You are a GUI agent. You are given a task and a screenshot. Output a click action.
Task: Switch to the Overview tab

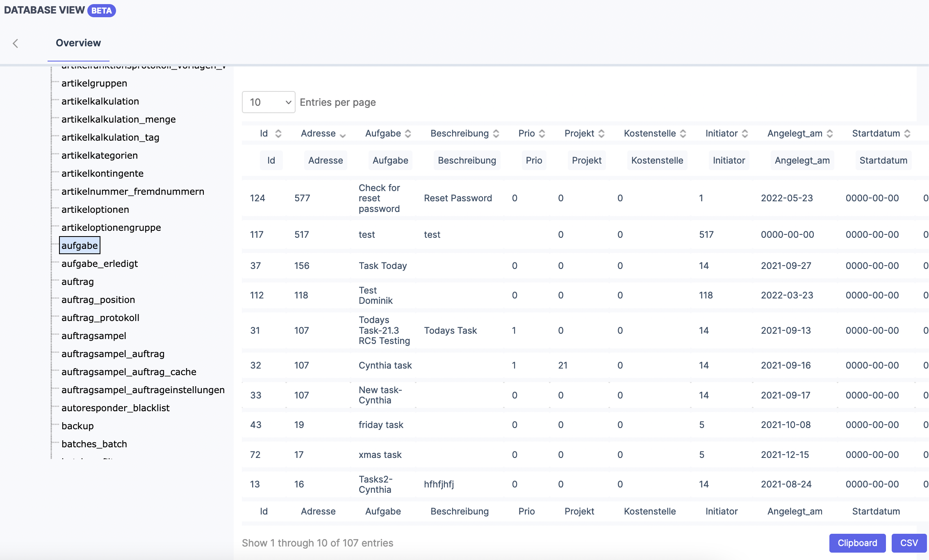pos(78,43)
